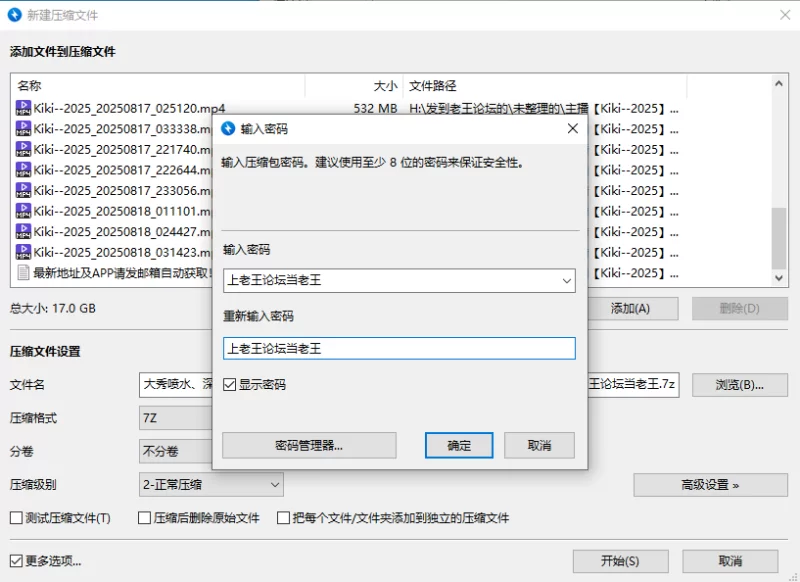The height and width of the screenshot is (582, 800).
Task: Uncheck the 显示密码 checkbox
Action: point(230,385)
